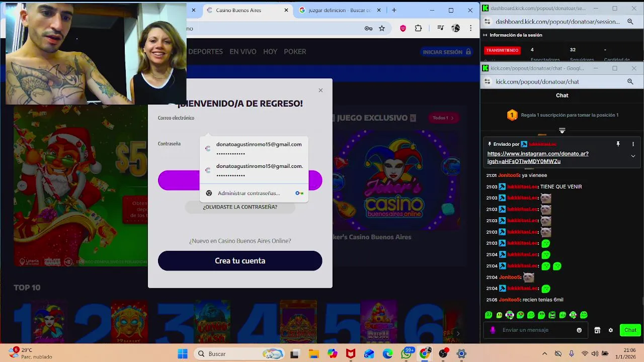Close the Casino Buenos Aires tab
Viewport: 644px width, 362px height.
287,10
